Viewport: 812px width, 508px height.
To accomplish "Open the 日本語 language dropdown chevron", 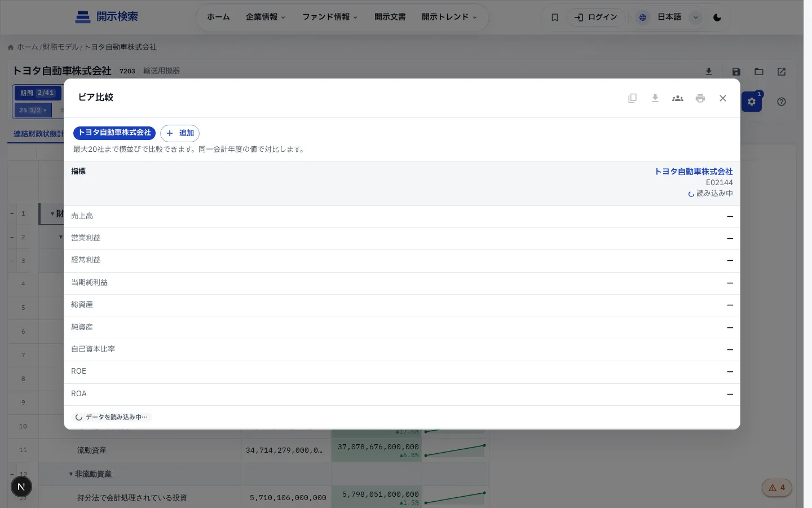I will pos(696,17).
